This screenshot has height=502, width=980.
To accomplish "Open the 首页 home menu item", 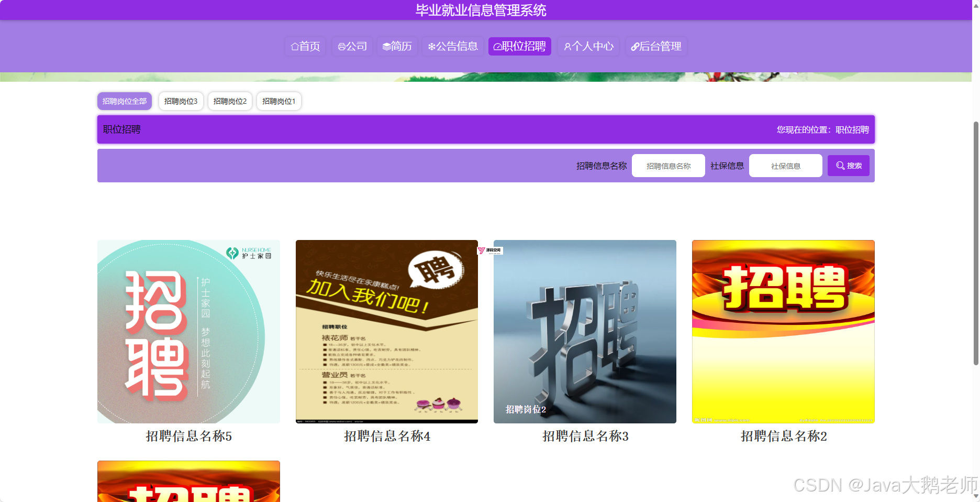I will tap(305, 46).
